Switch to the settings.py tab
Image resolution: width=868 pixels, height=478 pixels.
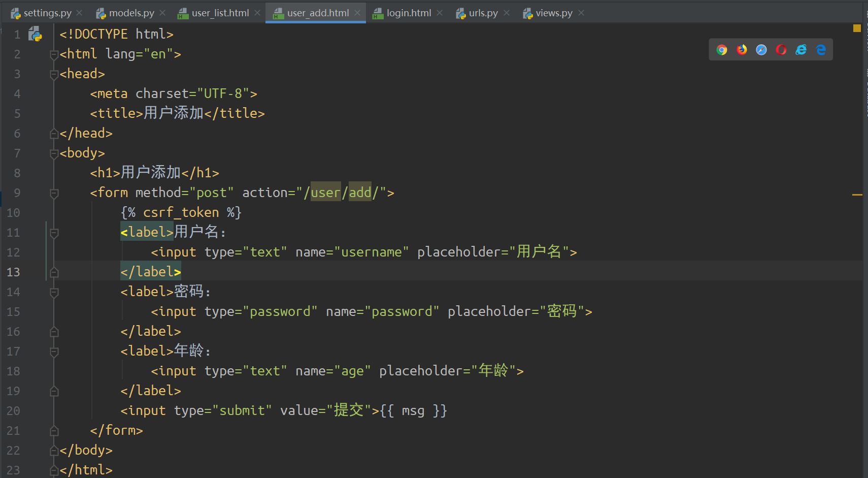48,13
